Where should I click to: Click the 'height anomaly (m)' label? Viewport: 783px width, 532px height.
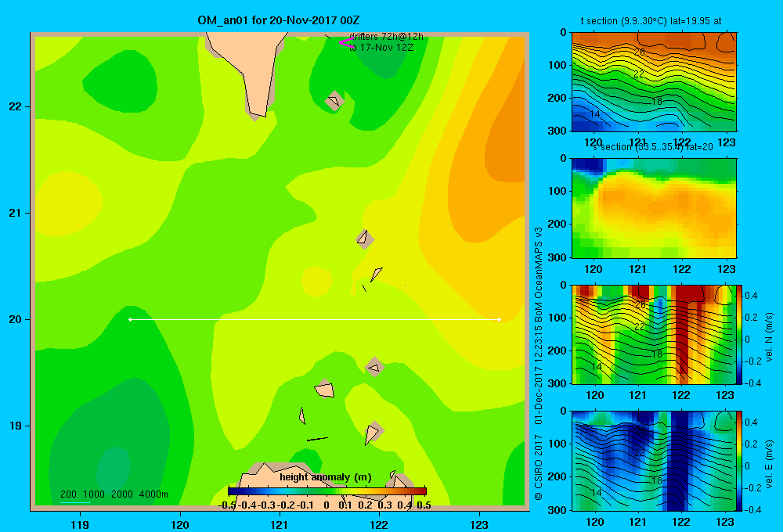point(326,477)
